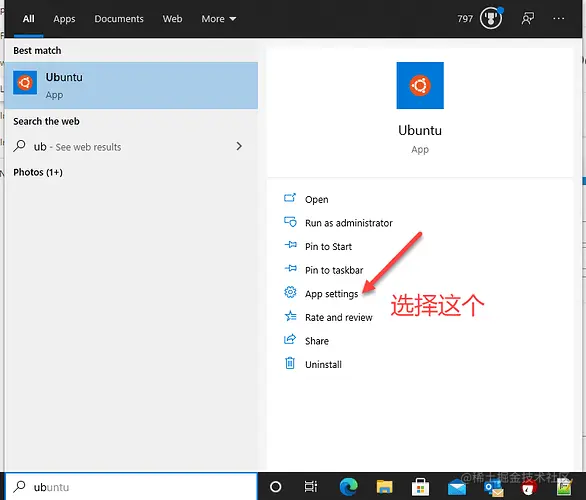Screen dimensions: 586x500
Task: Click the Best match heading
Action: [37, 50]
